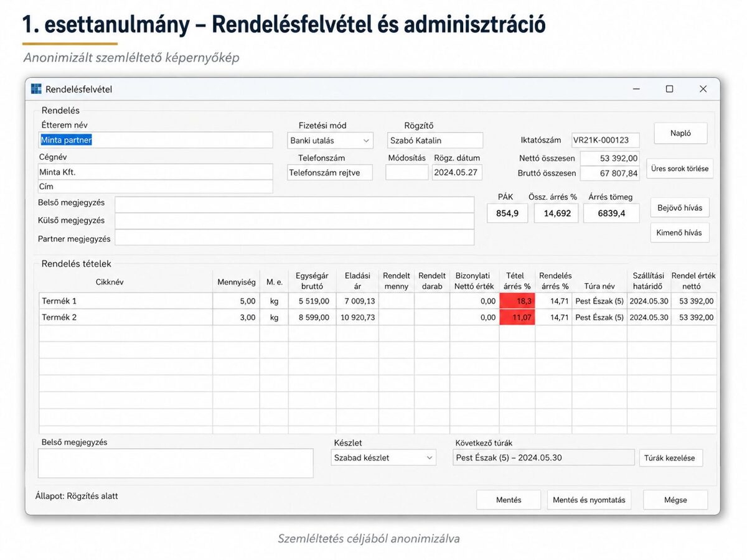Image resolution: width=747 pixels, height=560 pixels.
Task: Click sale price cell 10 920,73
Action: pos(357,317)
